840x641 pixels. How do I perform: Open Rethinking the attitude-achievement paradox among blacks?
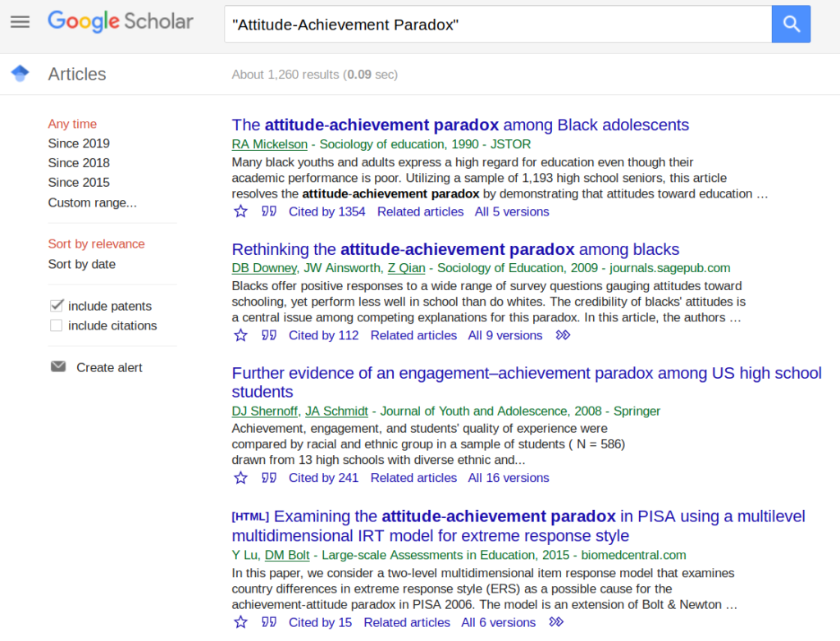click(455, 249)
